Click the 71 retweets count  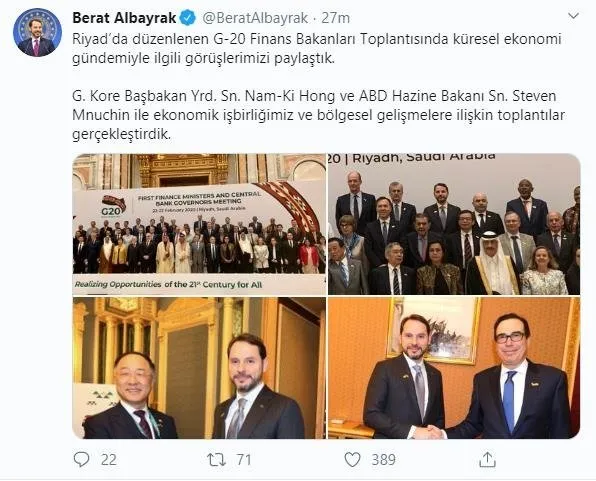coord(244,460)
